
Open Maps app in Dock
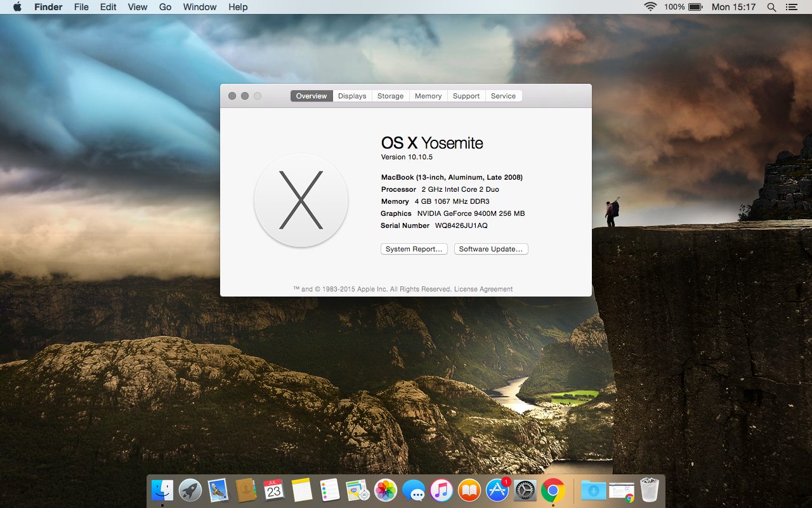click(x=358, y=490)
